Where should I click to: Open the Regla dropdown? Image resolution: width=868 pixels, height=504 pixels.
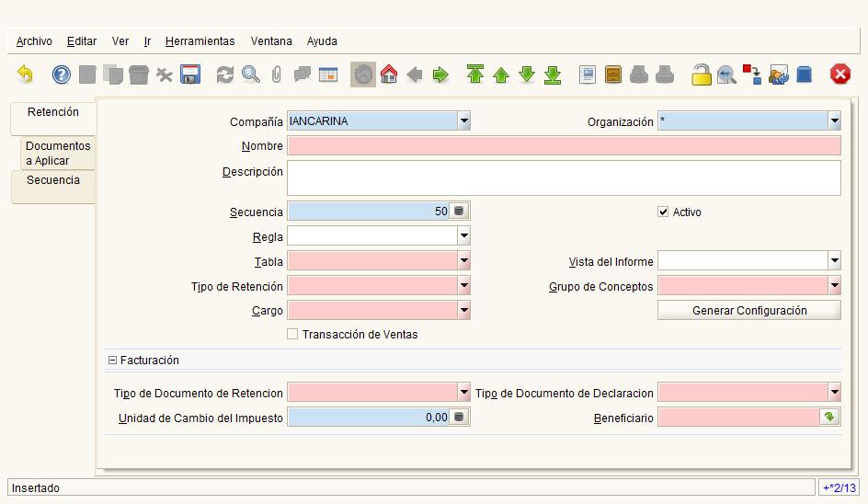(x=464, y=236)
